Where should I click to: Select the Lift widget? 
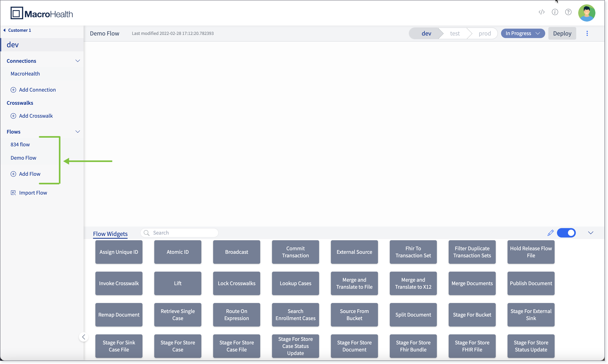click(x=178, y=283)
